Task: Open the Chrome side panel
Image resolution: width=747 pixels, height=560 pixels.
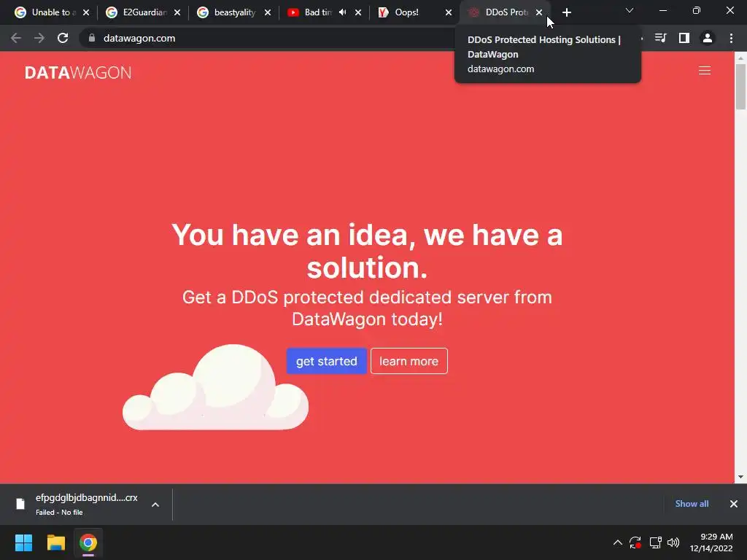Action: coord(684,38)
